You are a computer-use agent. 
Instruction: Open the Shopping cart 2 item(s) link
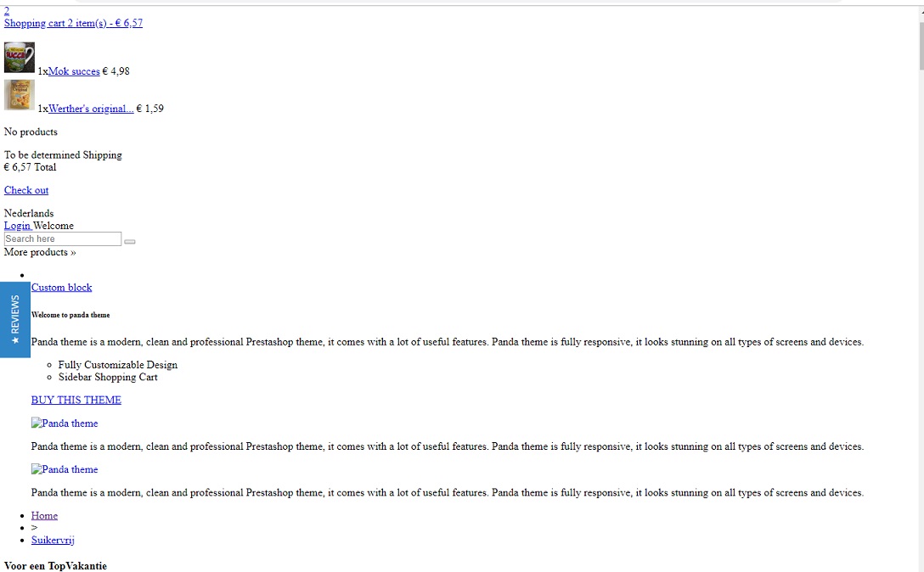point(73,23)
